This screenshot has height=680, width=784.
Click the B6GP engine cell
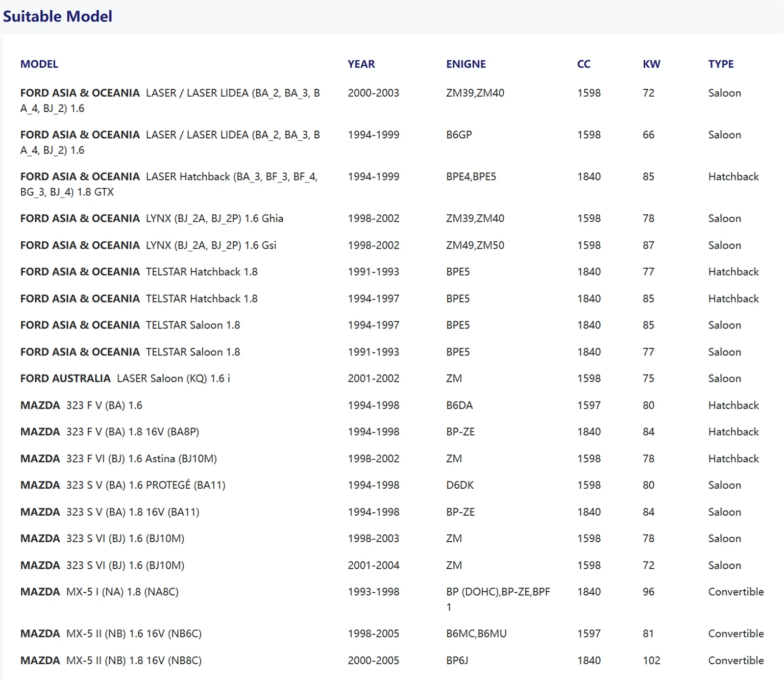tap(459, 134)
